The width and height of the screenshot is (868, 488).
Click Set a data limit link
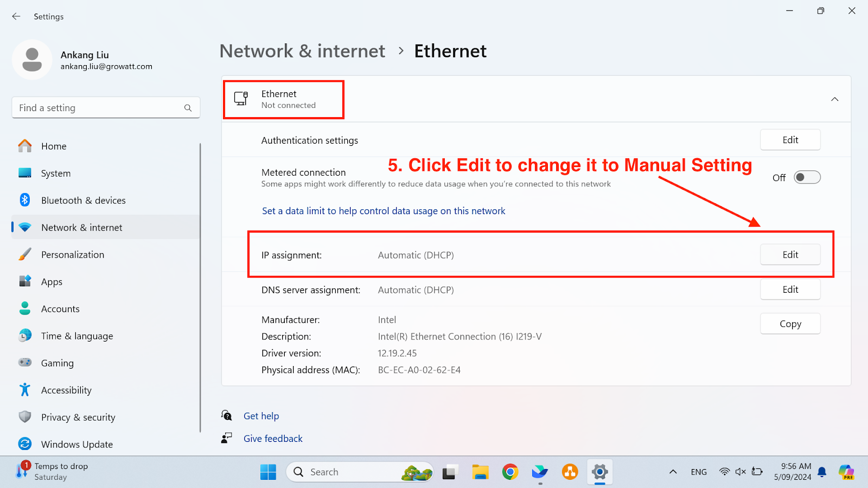pyautogui.click(x=384, y=211)
